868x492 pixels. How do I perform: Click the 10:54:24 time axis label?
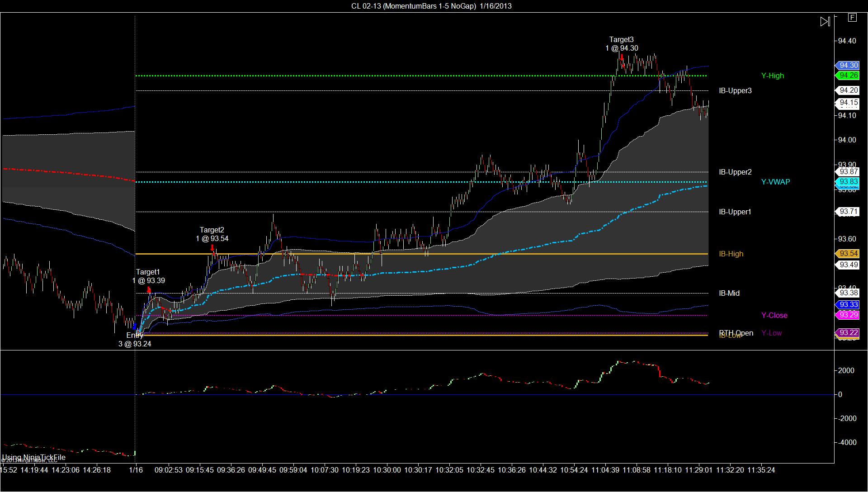point(574,470)
